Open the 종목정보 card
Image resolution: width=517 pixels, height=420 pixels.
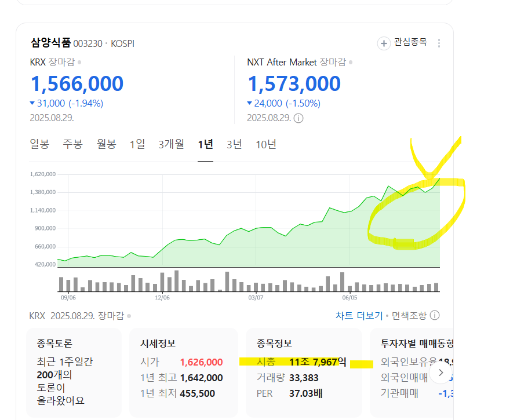click(304, 372)
